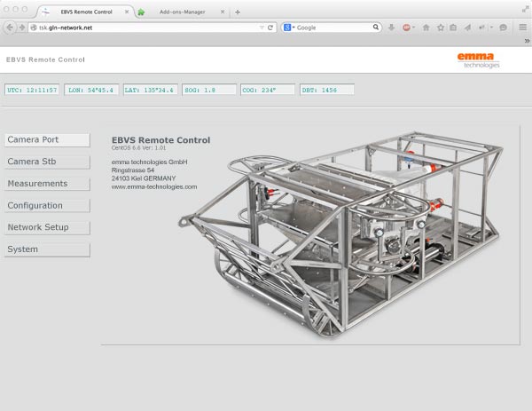Open a new tab with plus button

point(238,12)
